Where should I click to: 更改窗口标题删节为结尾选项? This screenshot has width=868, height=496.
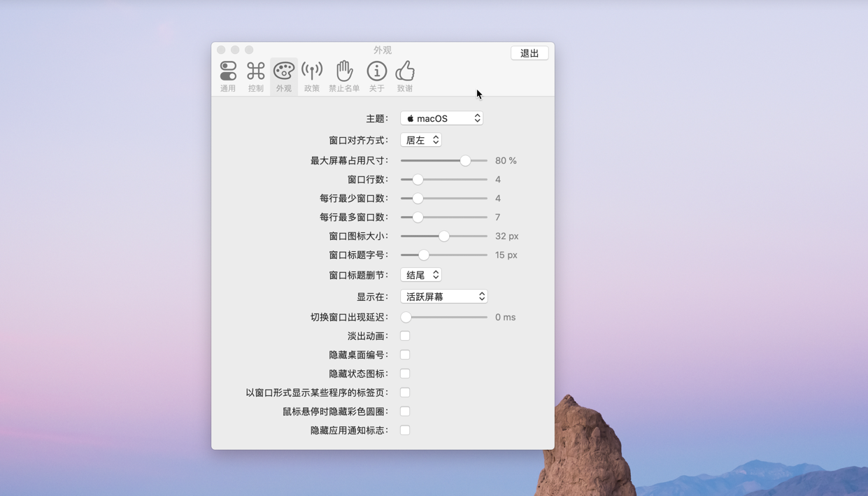click(x=420, y=274)
